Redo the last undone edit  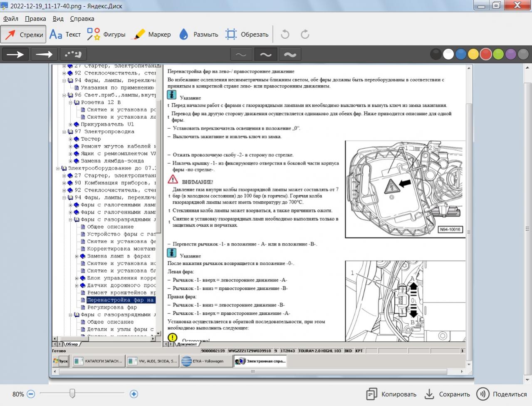point(305,35)
